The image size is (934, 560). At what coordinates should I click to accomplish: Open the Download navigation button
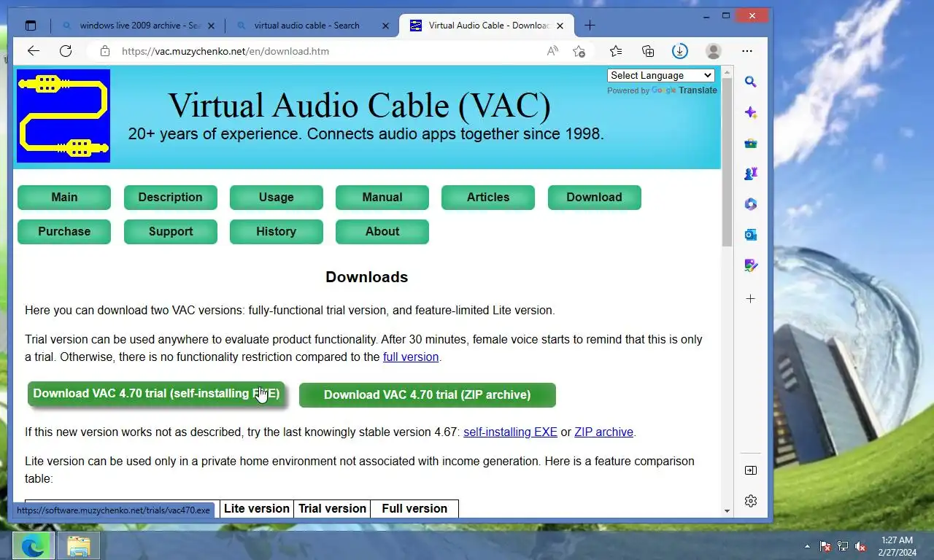(x=594, y=197)
